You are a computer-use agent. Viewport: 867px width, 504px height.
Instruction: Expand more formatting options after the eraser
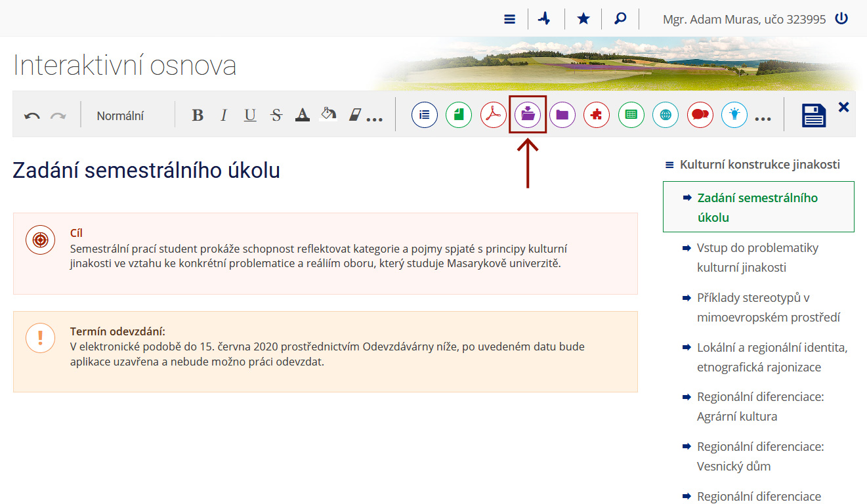coord(374,119)
